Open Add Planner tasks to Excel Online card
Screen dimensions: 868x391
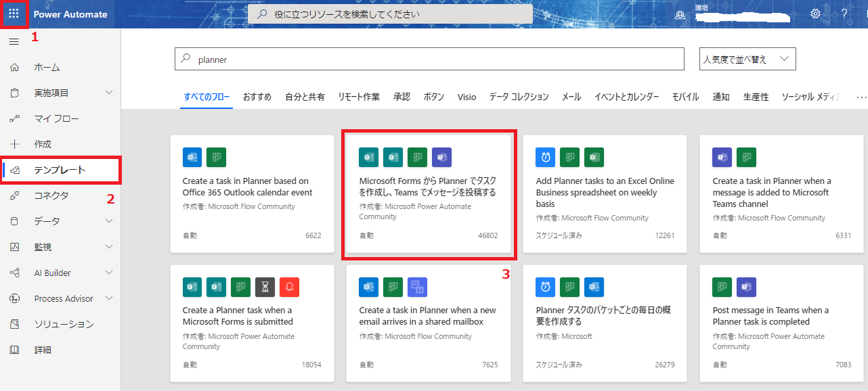pos(605,193)
